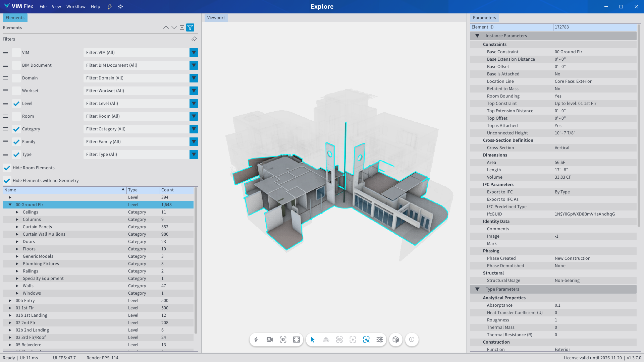Screen dimensions: 644x362
Task: Open the Workflow menu
Action: click(76, 6)
